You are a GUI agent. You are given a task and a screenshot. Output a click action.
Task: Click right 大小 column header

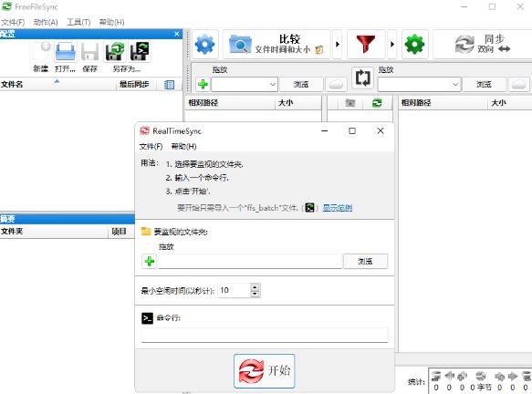pyautogui.click(x=510, y=103)
